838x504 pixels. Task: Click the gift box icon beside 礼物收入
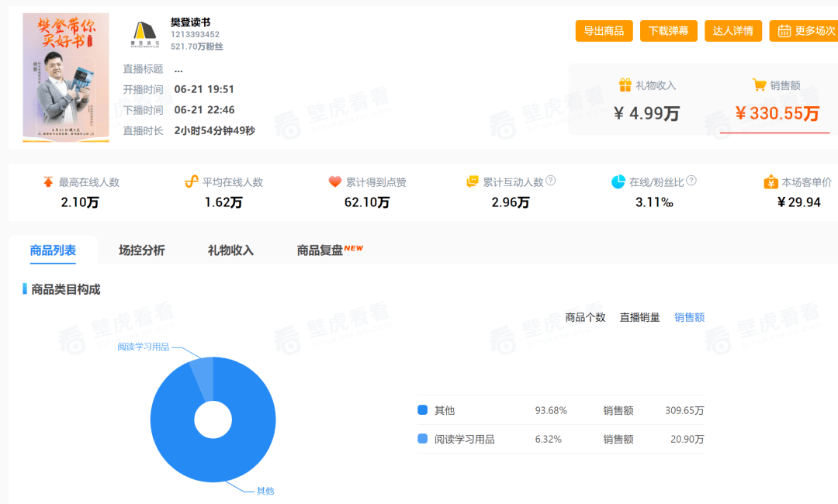(625, 85)
